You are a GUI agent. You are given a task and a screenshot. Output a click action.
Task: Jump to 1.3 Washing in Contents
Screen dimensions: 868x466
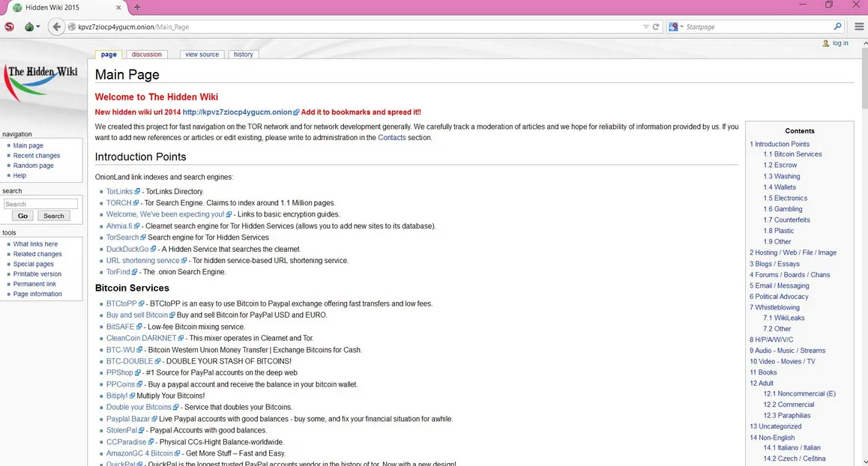[x=781, y=177]
